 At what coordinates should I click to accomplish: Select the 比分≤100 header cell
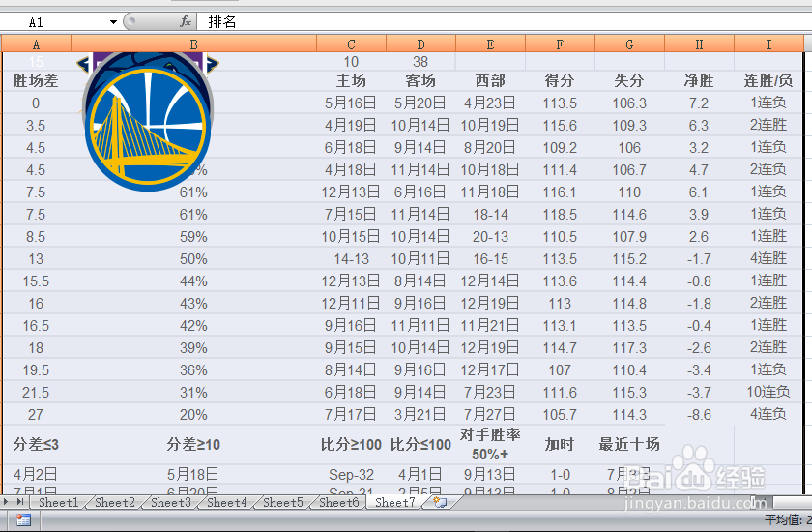point(420,444)
